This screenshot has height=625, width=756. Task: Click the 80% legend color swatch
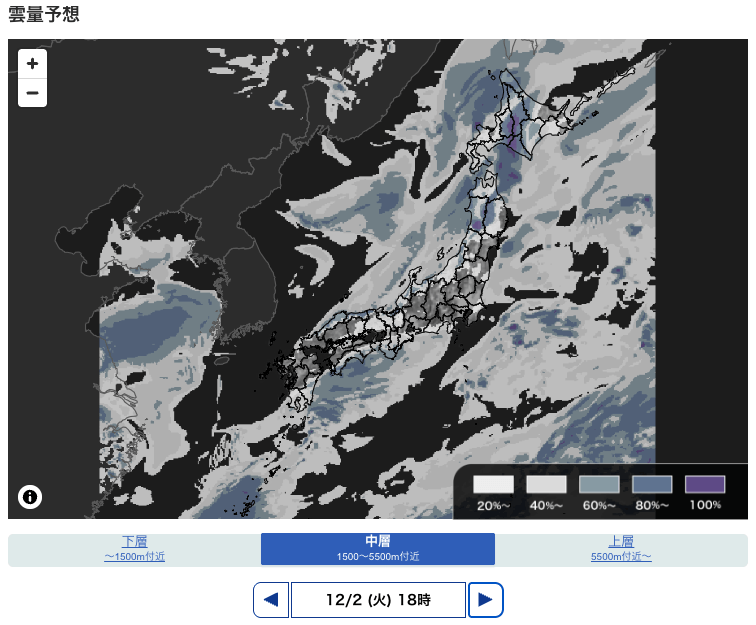(652, 484)
